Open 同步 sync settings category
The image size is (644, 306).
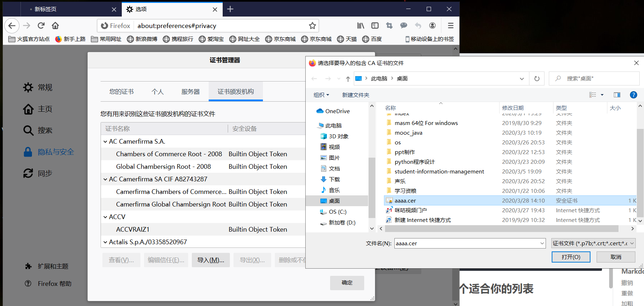[x=38, y=173]
